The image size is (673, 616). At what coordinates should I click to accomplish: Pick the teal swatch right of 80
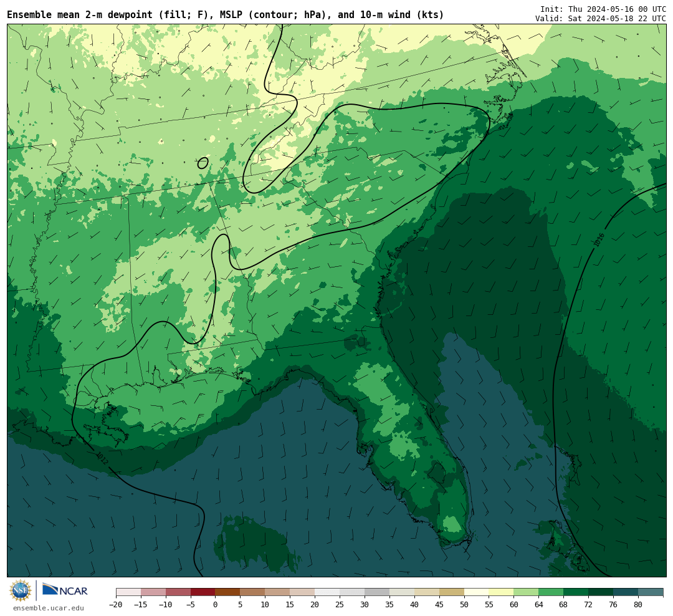pyautogui.click(x=651, y=592)
